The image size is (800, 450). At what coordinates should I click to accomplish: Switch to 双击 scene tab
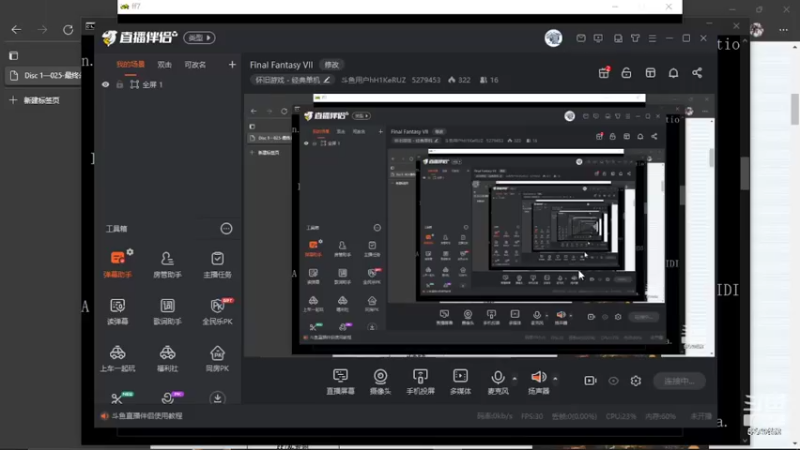tap(164, 65)
